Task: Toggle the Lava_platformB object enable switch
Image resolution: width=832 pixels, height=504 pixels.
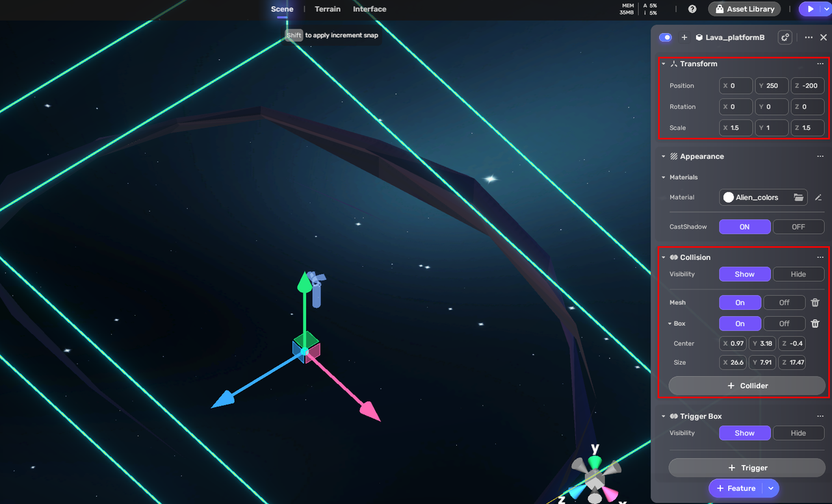Action: click(x=666, y=38)
